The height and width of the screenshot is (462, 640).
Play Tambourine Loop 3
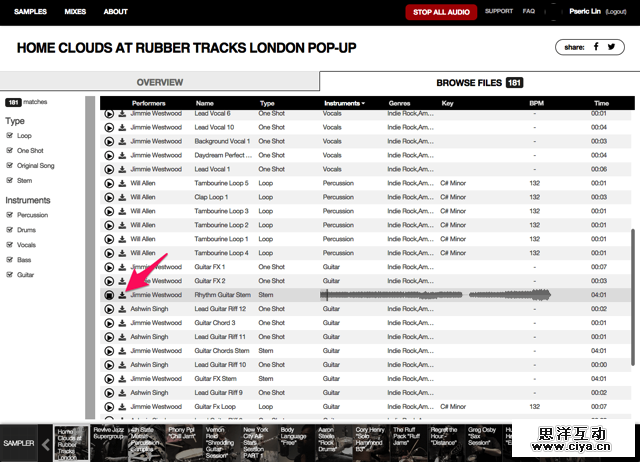click(109, 211)
